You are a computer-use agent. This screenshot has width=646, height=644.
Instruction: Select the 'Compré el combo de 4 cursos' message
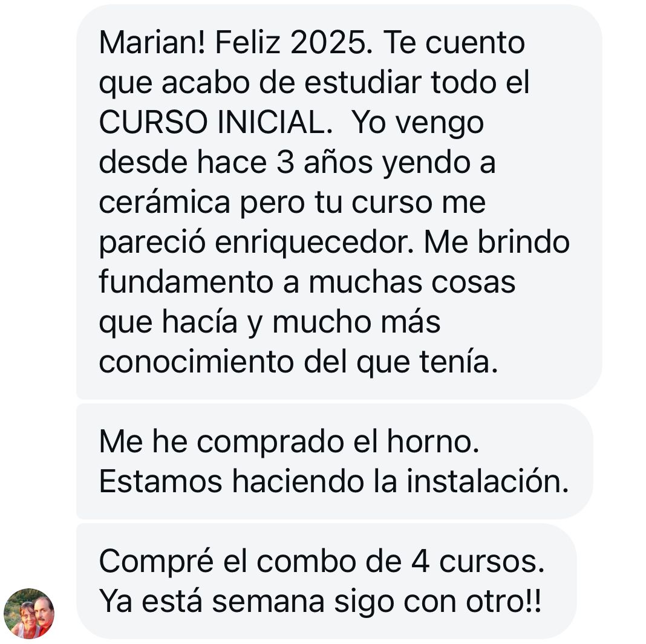pos(326,581)
